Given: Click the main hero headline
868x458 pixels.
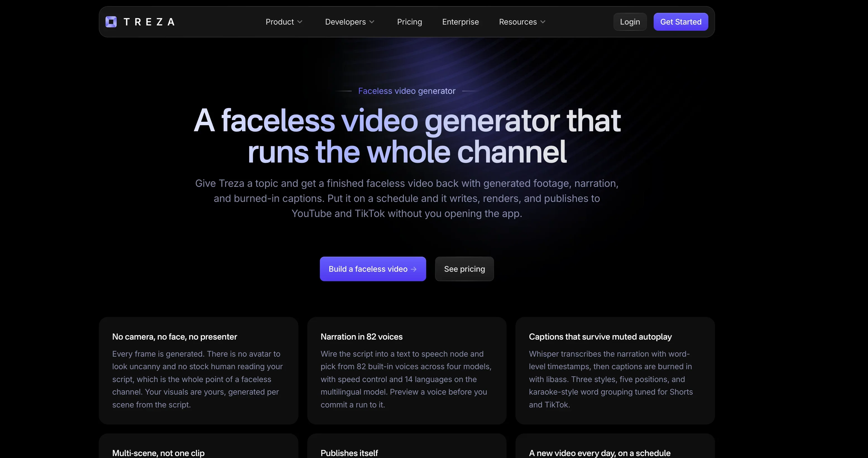Looking at the screenshot, I should [407, 136].
